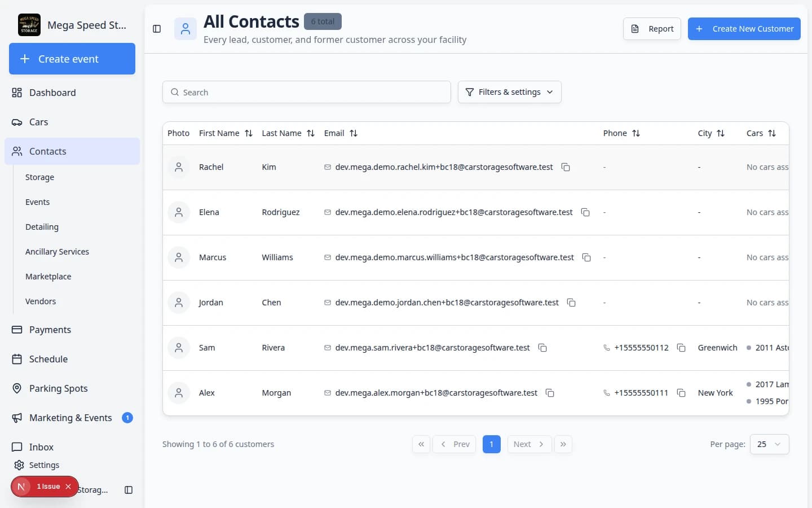The width and height of the screenshot is (812, 508).
Task: Click Jordan Chen's photo avatar
Action: [x=179, y=303]
